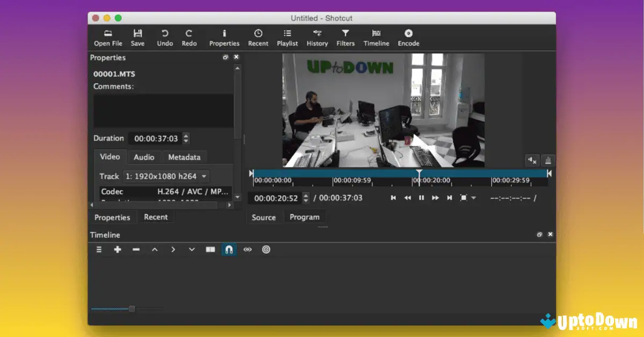Show the History panel
This screenshot has width=644, height=337.
click(x=317, y=36)
